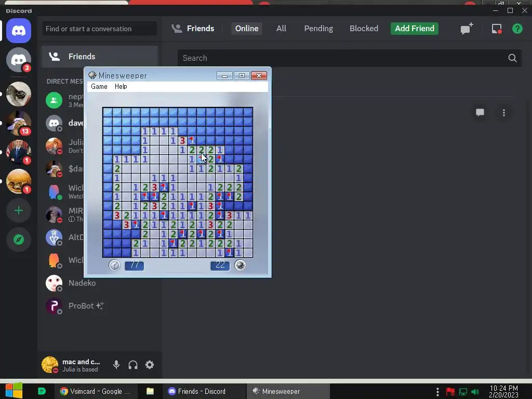
Task: Click Add a Server plus icon
Action: point(19,211)
